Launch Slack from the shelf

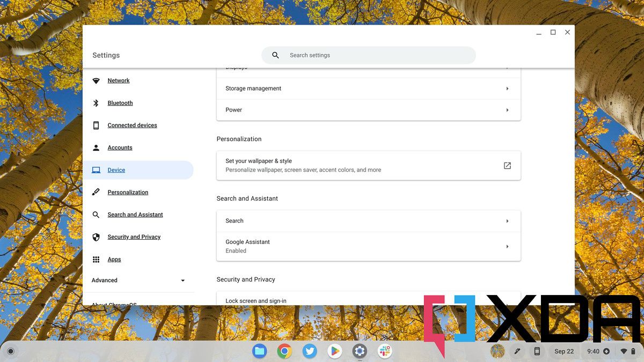(x=384, y=351)
